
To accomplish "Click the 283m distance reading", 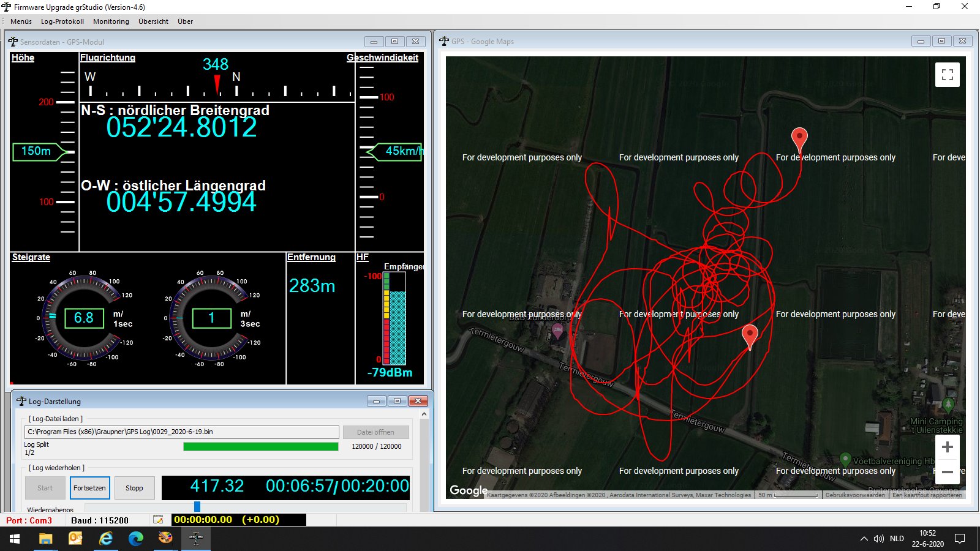I will tap(312, 286).
